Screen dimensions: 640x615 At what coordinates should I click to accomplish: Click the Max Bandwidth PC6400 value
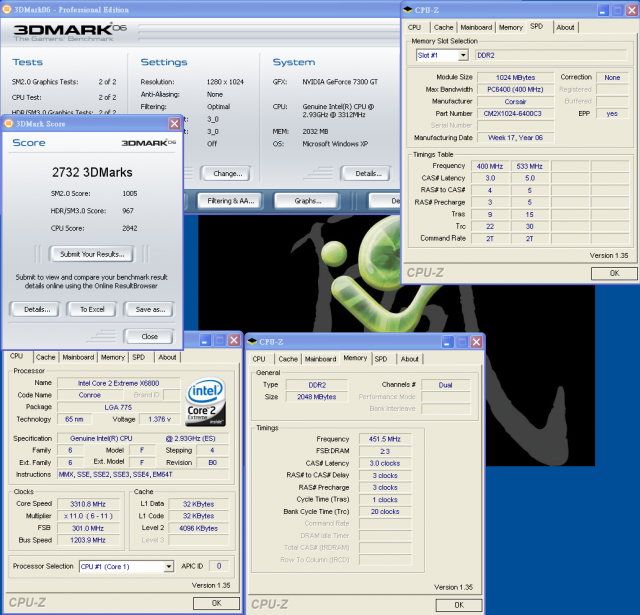pos(516,89)
